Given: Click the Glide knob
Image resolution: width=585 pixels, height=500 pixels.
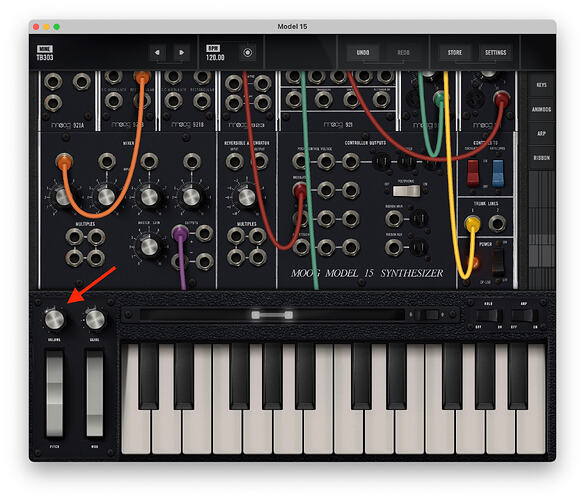Looking at the screenshot, I should [95, 320].
